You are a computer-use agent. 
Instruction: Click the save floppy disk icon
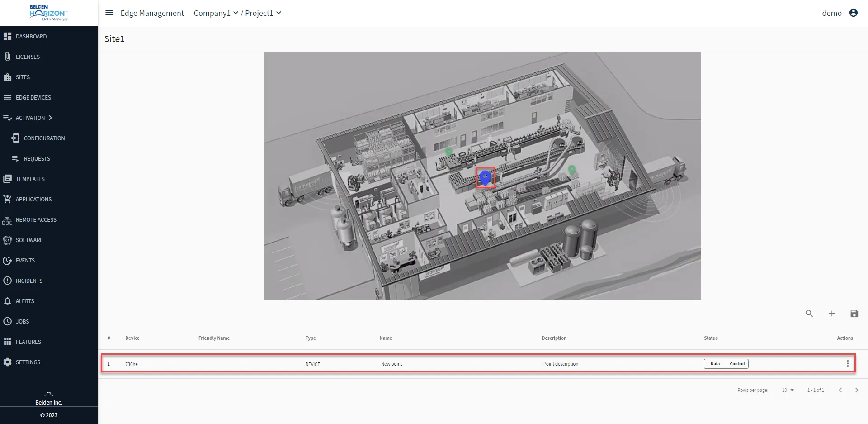pos(854,314)
